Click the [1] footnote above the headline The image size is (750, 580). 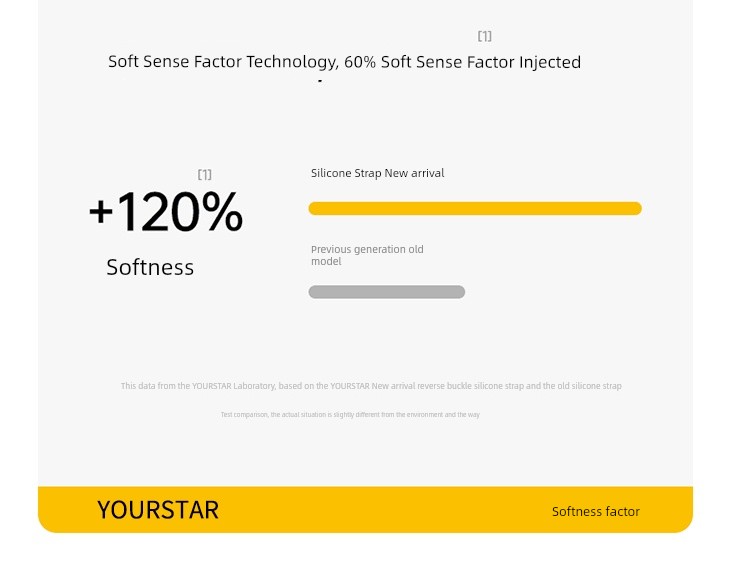(485, 36)
